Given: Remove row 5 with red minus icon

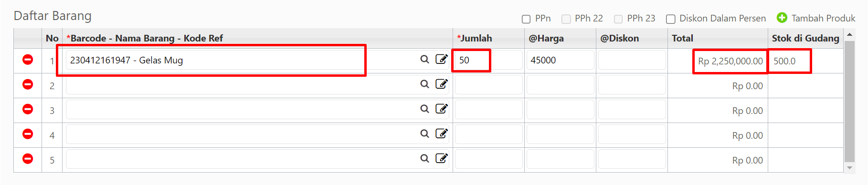Looking at the screenshot, I should click(28, 159).
